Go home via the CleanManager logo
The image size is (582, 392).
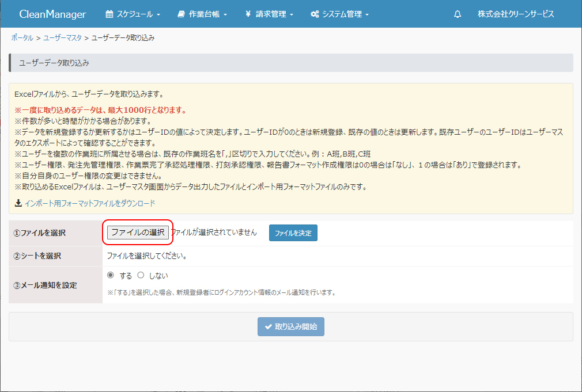click(52, 14)
